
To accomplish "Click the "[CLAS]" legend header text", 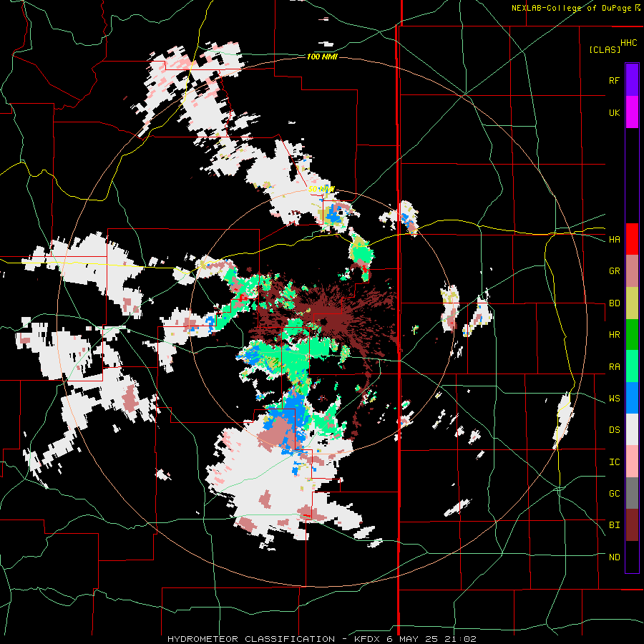I will point(605,50).
